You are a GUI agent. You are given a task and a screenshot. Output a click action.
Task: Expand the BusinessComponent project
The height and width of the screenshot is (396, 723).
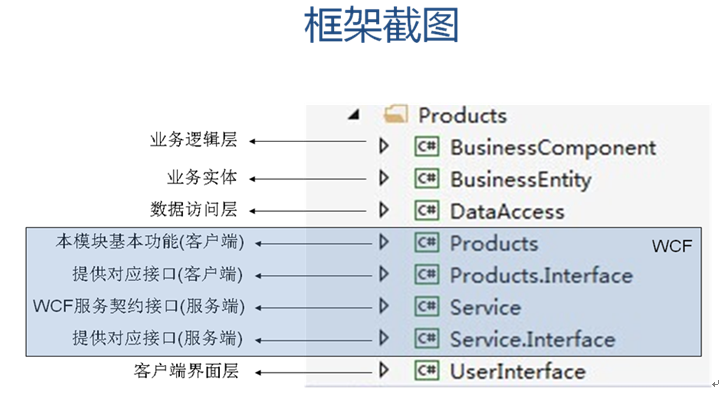click(384, 146)
